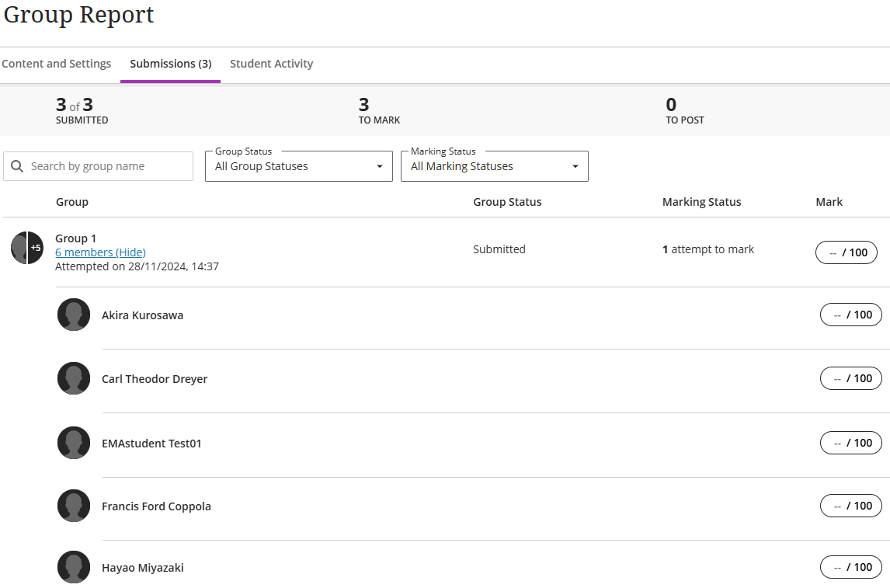Focus the Search by group name field
This screenshot has width=890, height=588.
(x=109, y=166)
